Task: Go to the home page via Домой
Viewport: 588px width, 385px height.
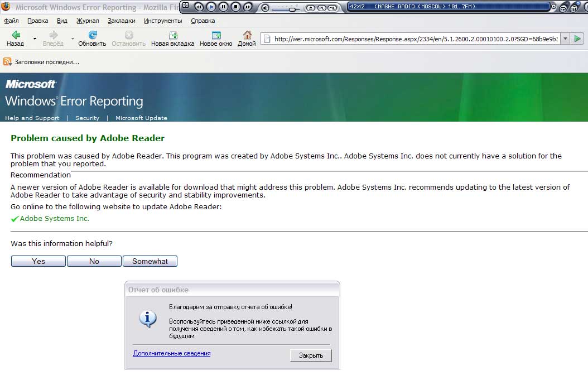Action: point(247,38)
